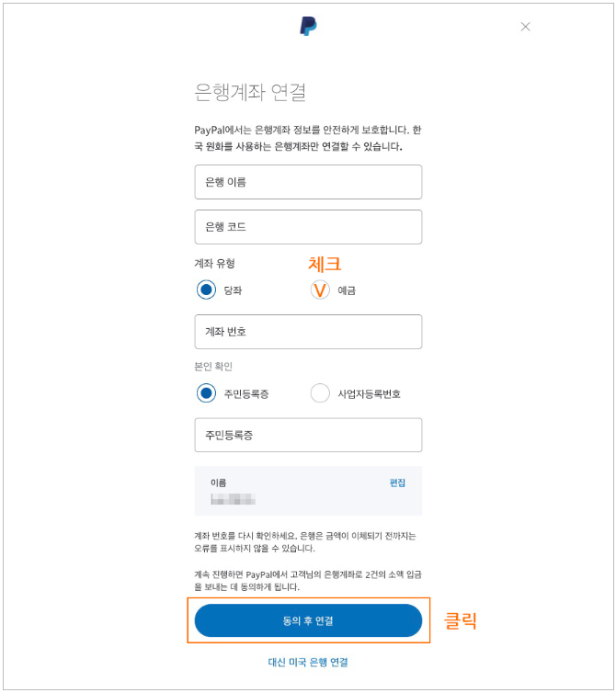Focus the 은행 코드 input field
The width and height of the screenshot is (616, 693).
pyautogui.click(x=308, y=227)
